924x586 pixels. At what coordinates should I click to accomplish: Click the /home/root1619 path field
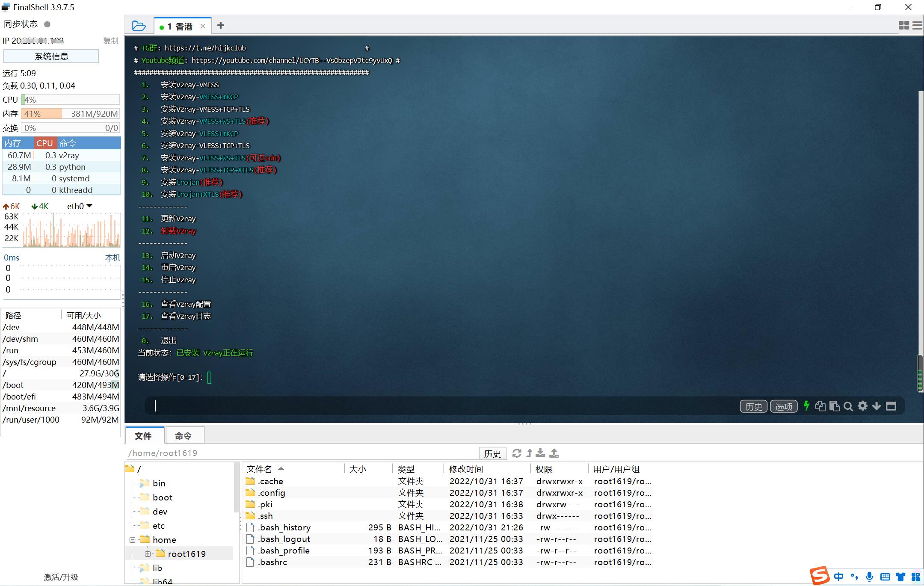coord(302,453)
